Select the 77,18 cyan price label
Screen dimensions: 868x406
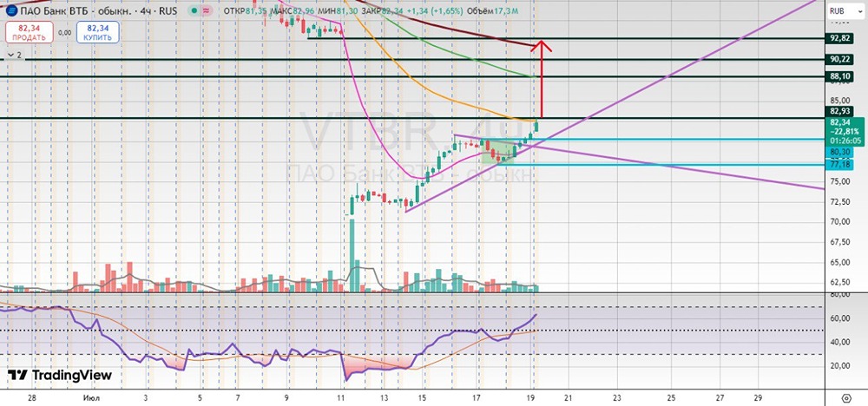(839, 164)
